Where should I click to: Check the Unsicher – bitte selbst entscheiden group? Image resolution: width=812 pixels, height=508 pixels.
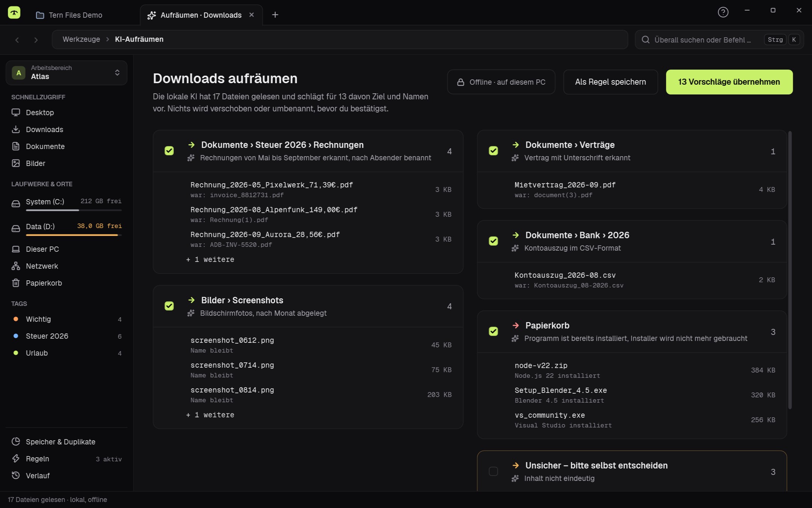pos(493,471)
